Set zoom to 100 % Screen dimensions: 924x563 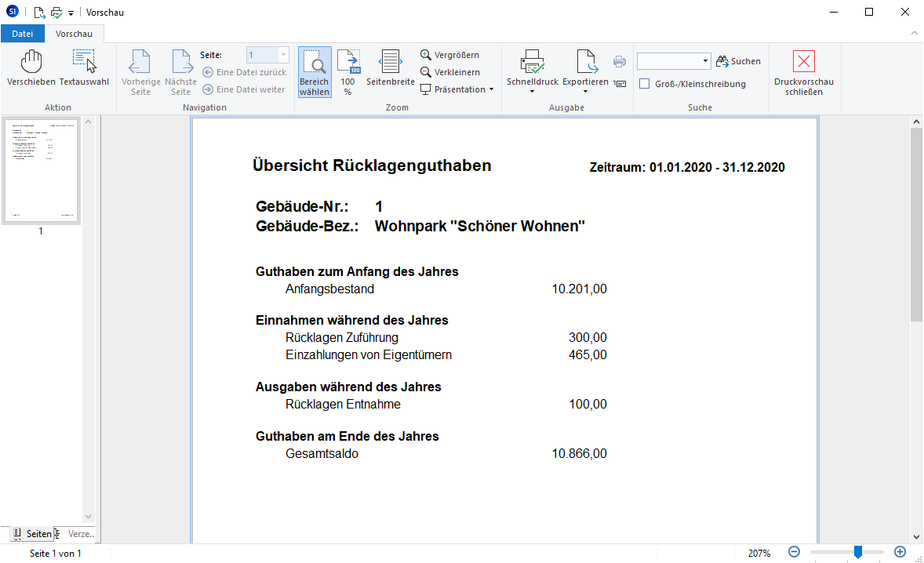click(x=347, y=71)
